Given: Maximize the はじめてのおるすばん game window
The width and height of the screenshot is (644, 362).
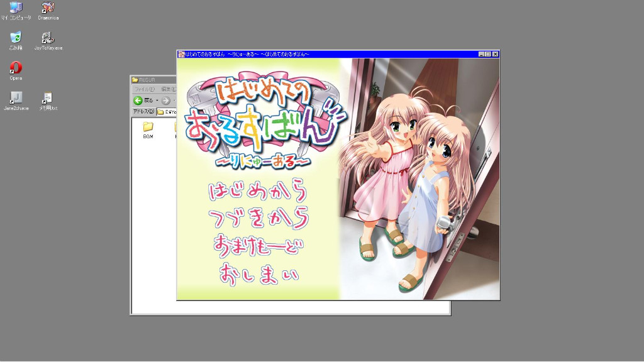Looking at the screenshot, I should tap(488, 54).
